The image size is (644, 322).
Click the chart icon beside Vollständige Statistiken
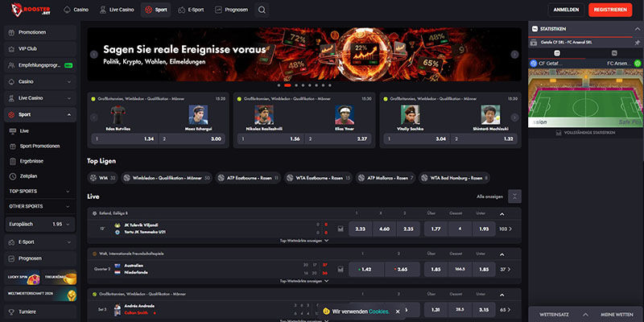pyautogui.click(x=559, y=133)
